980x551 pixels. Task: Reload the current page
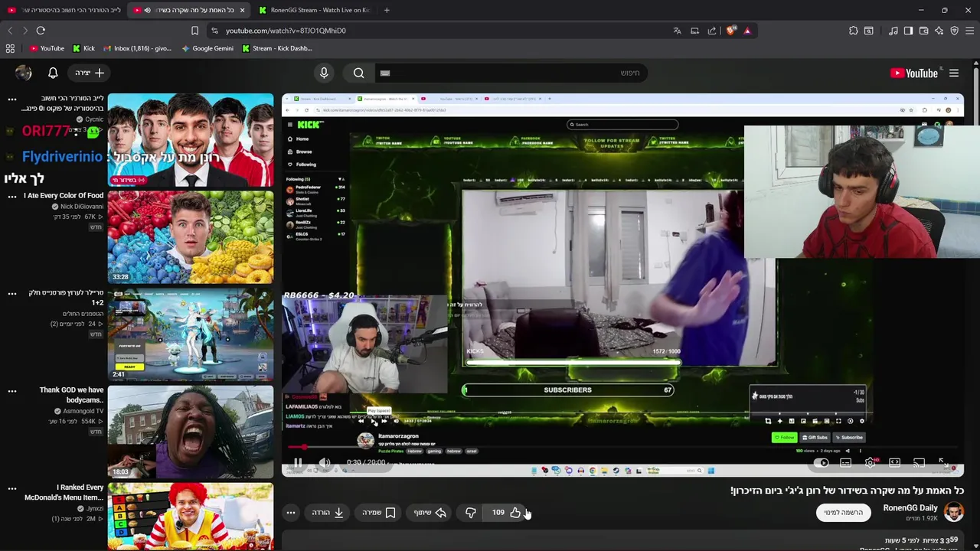41,31
